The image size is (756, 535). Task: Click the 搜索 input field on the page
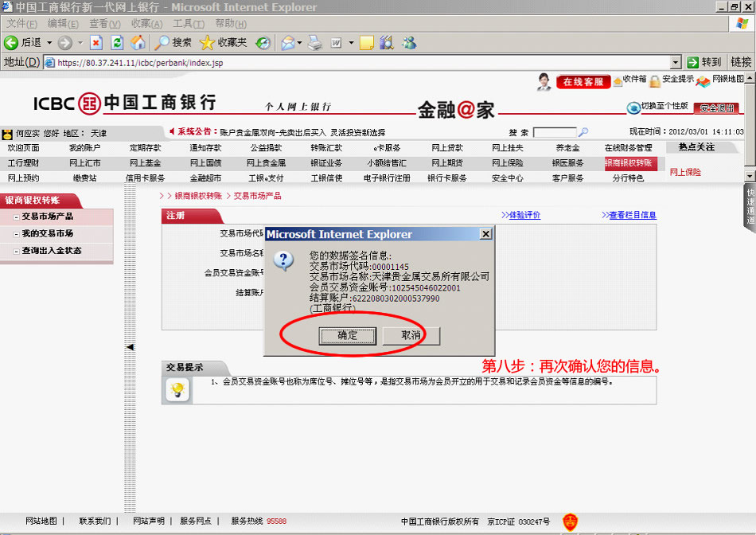click(x=555, y=132)
